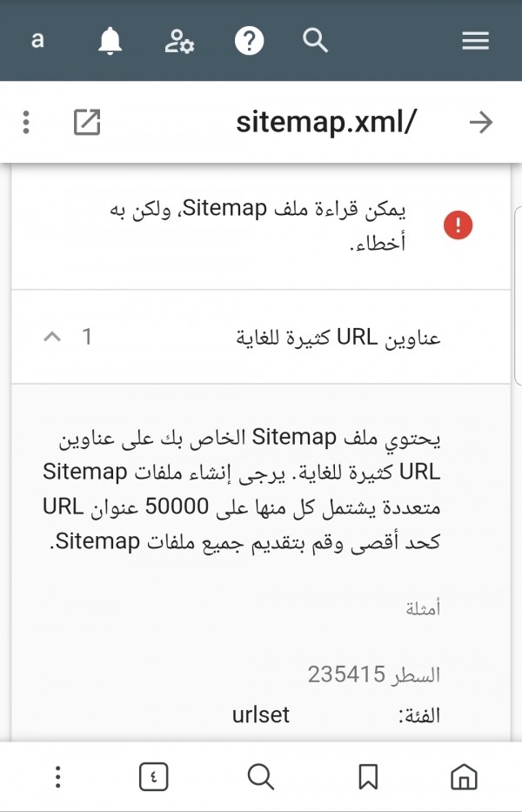Image resolution: width=522 pixels, height=812 pixels.
Task: Click the red error status icon
Action: point(458,225)
